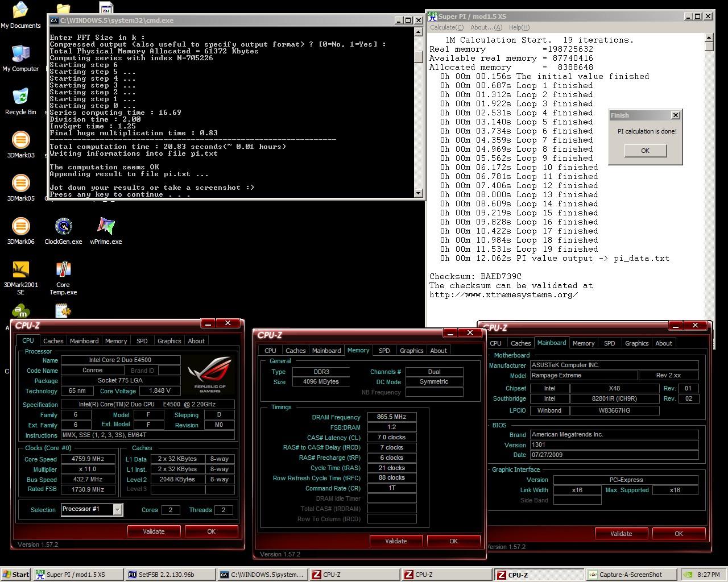Open Help menu in Super PI

pyautogui.click(x=519, y=27)
